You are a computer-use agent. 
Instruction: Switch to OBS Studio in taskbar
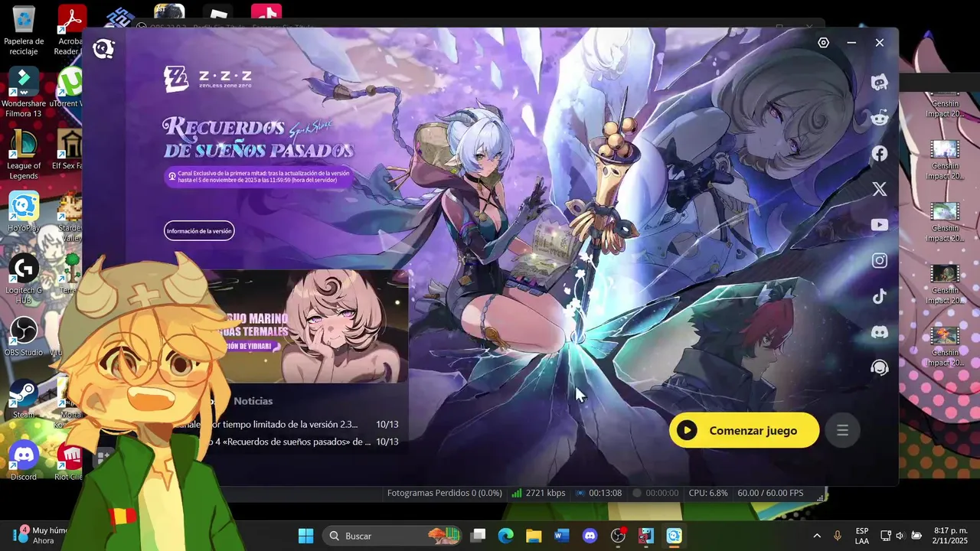[618, 536]
